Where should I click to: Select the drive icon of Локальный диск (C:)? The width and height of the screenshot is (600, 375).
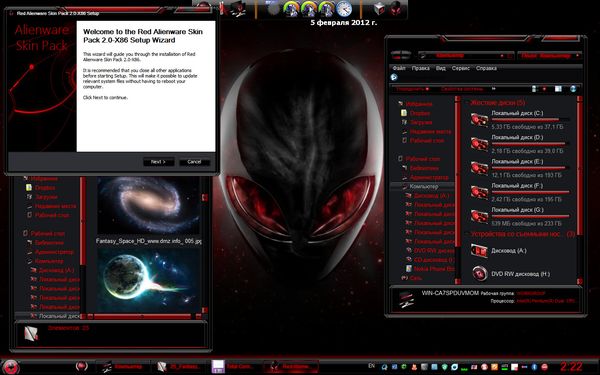(x=479, y=119)
